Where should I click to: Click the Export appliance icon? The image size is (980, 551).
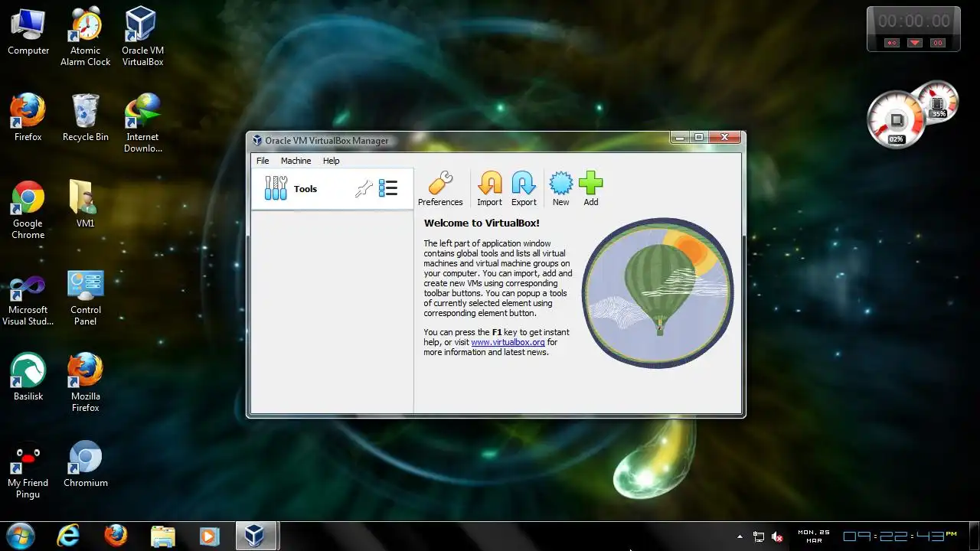pos(524,189)
